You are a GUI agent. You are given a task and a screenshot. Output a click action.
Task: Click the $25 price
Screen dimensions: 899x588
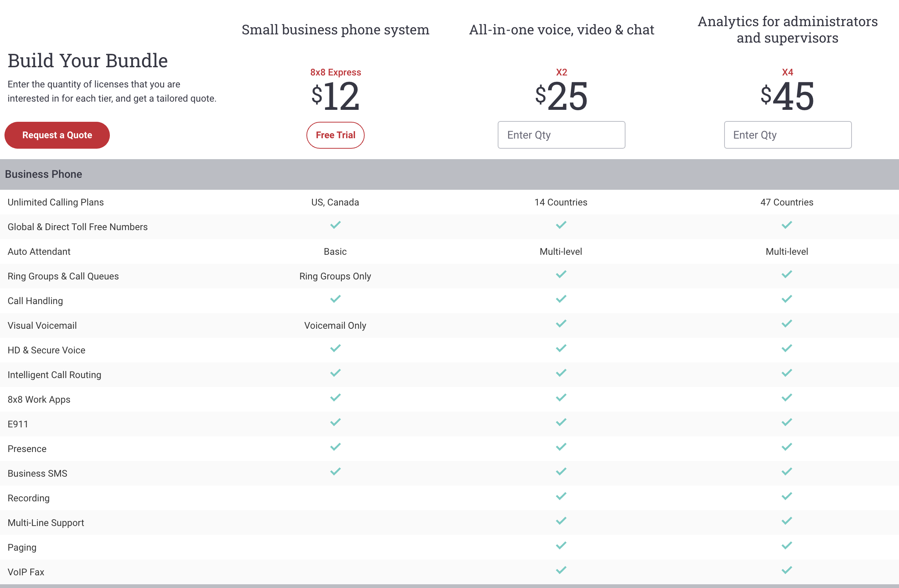click(561, 96)
